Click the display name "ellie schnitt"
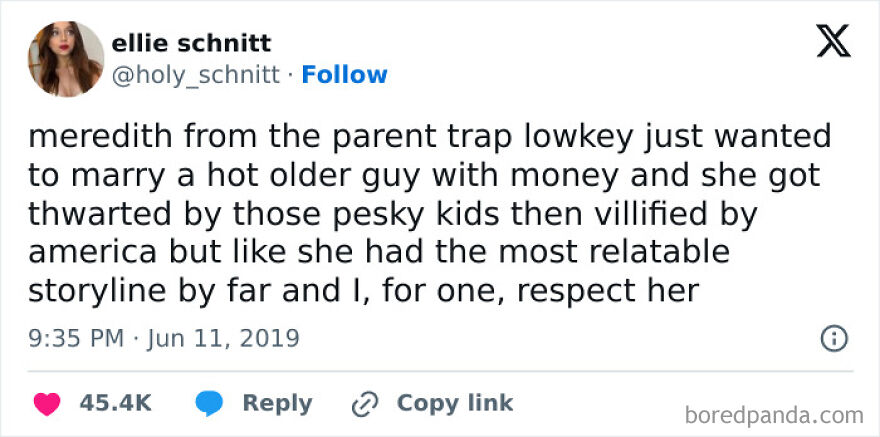Screen dimensions: 880x437 191,43
